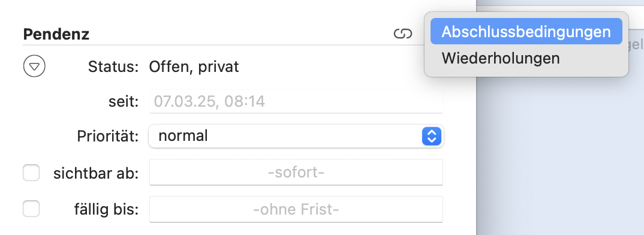Viewport: 644px width, 235px height.
Task: Click the 'sichtbar ab:' label text
Action: pyautogui.click(x=96, y=173)
